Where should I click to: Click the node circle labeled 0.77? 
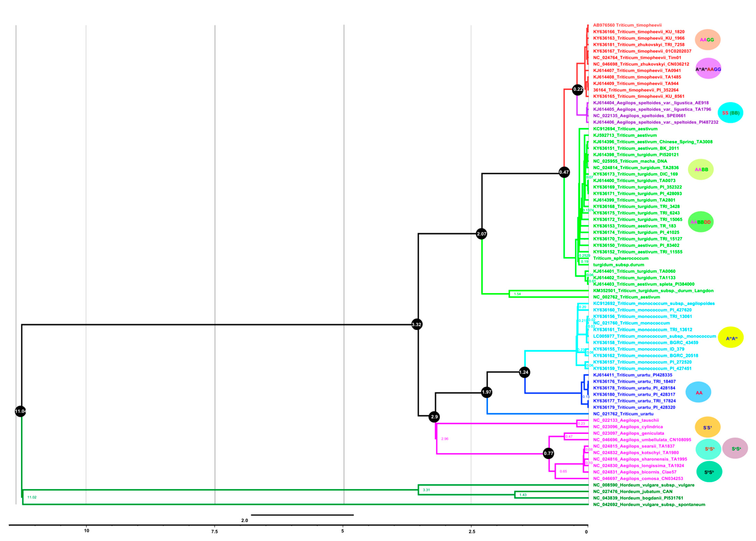click(x=548, y=453)
